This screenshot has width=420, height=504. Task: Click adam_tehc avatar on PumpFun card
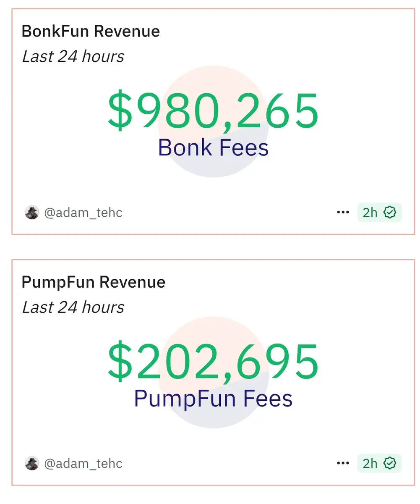pos(32,463)
